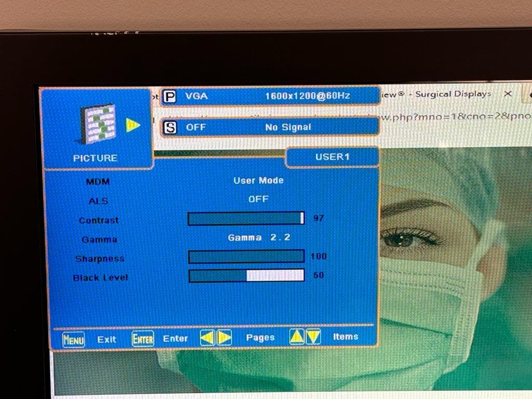Image resolution: width=532 pixels, height=399 pixels.
Task: Select the Contrast menu item
Action: point(99,220)
